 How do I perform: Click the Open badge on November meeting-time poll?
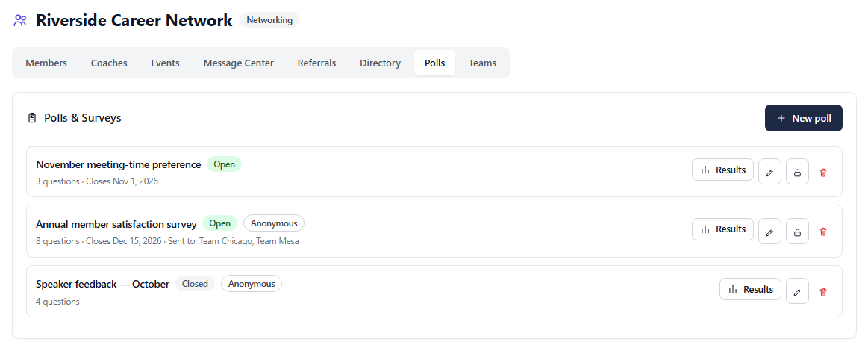coord(224,164)
